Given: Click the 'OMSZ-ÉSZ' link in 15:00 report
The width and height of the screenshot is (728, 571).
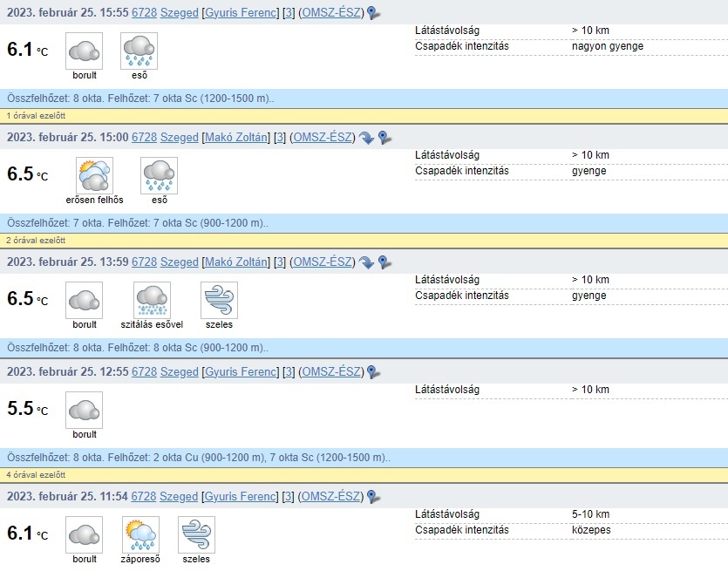Looking at the screenshot, I should pyautogui.click(x=323, y=138).
